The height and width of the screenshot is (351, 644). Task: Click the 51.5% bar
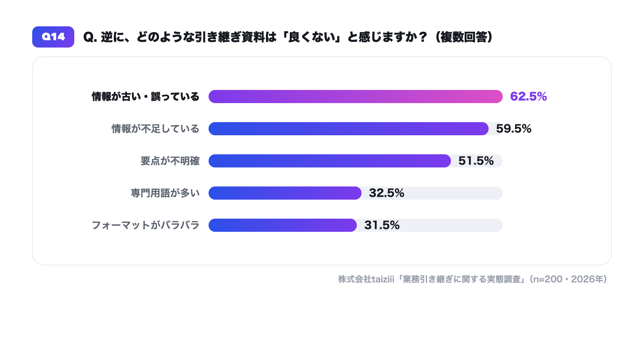tap(330, 161)
